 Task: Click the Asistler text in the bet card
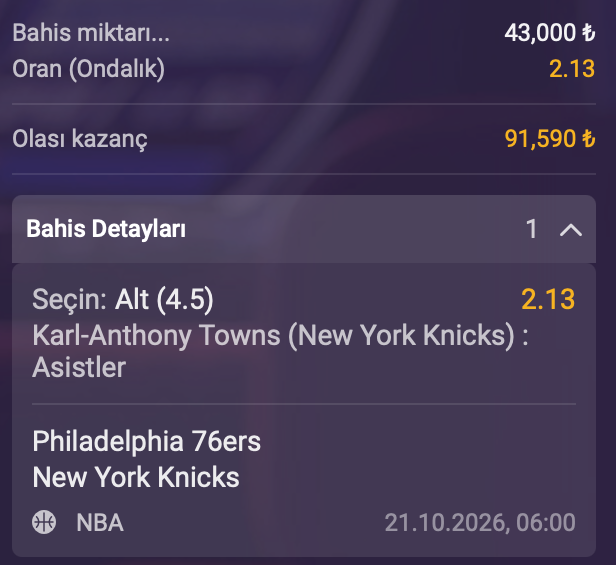79,368
